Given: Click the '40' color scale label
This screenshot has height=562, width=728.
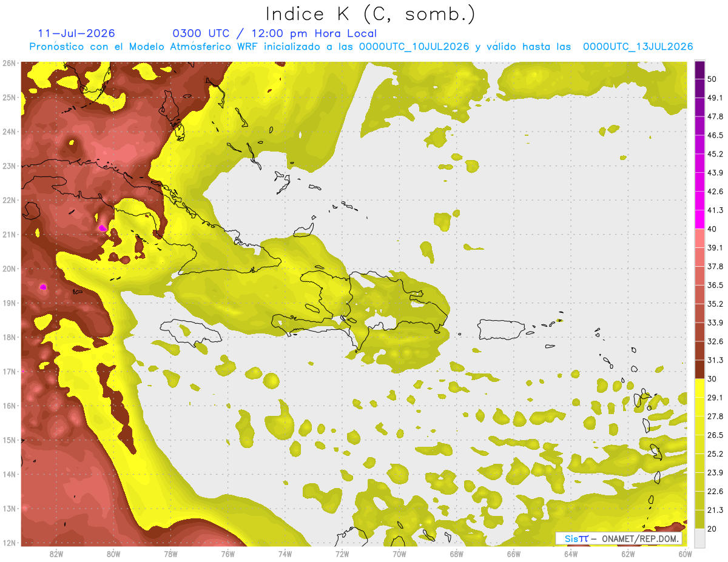Looking at the screenshot, I should click(712, 229).
